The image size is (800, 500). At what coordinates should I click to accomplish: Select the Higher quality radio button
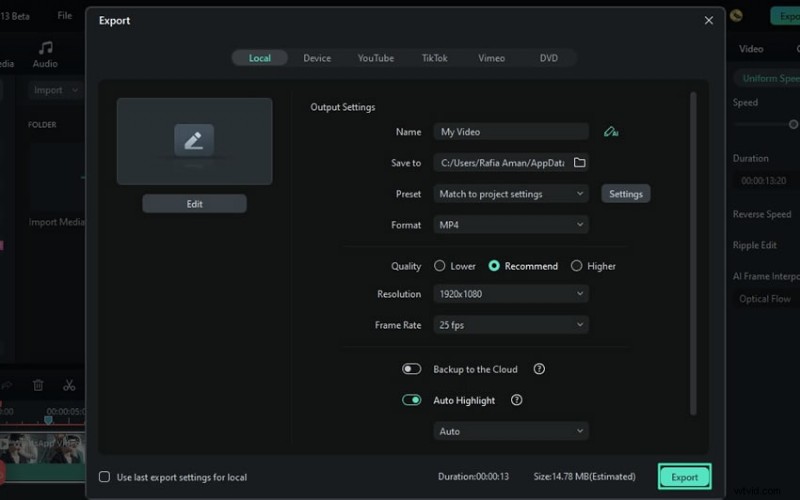tap(576, 266)
